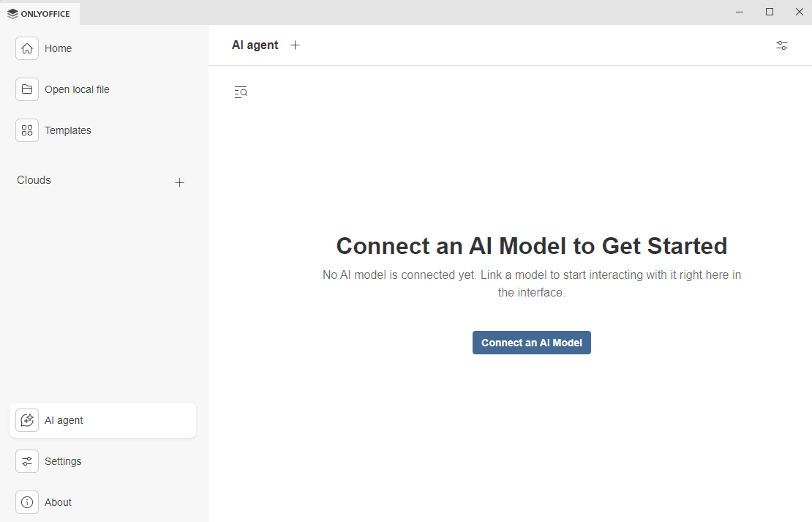Screen dimensions: 812x522
Task: Start a new AI chat with plus
Action: point(295,45)
